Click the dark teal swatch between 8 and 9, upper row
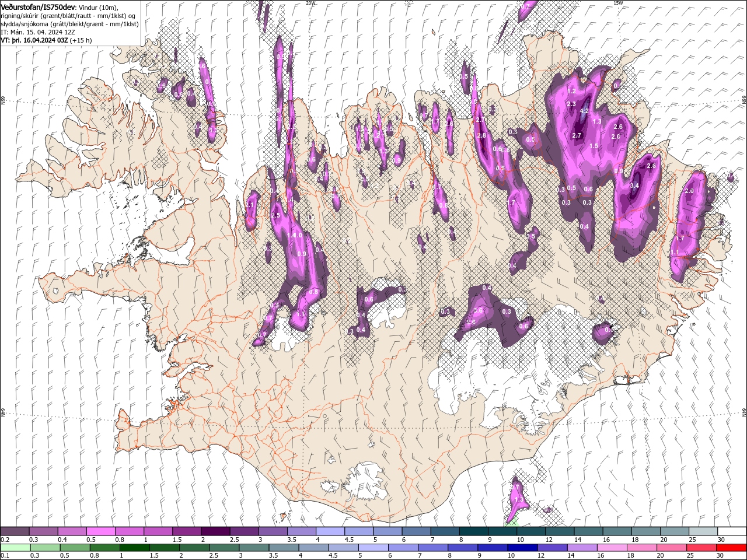747x560 pixels. point(473,531)
